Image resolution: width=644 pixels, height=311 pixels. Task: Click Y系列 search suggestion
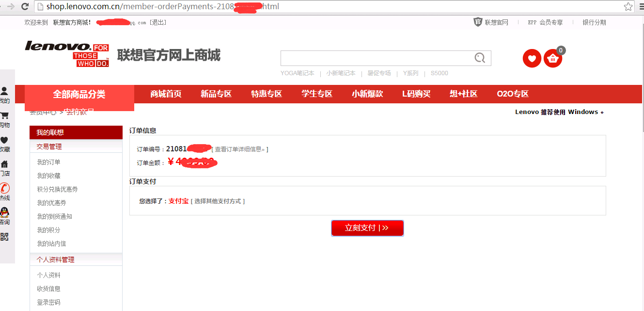(x=410, y=73)
